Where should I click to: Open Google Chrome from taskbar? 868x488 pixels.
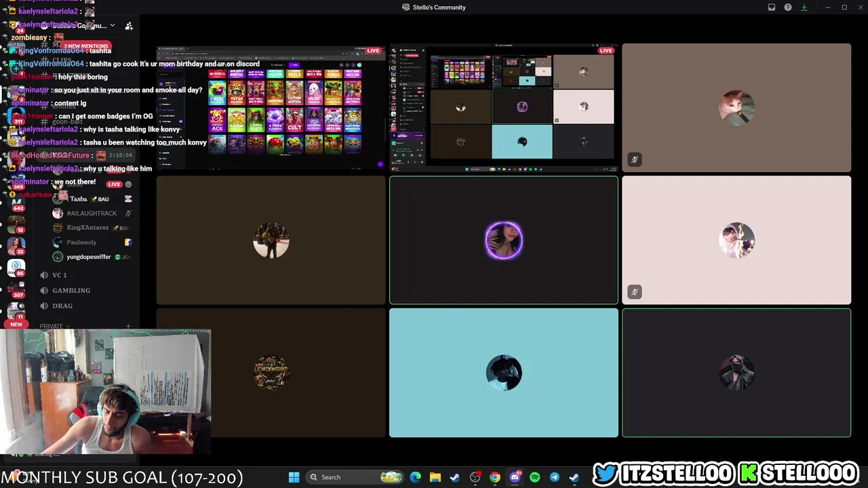pyautogui.click(x=495, y=477)
